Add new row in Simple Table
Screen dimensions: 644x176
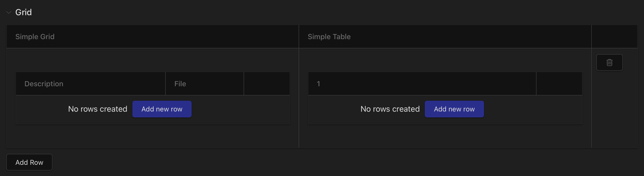(x=454, y=109)
